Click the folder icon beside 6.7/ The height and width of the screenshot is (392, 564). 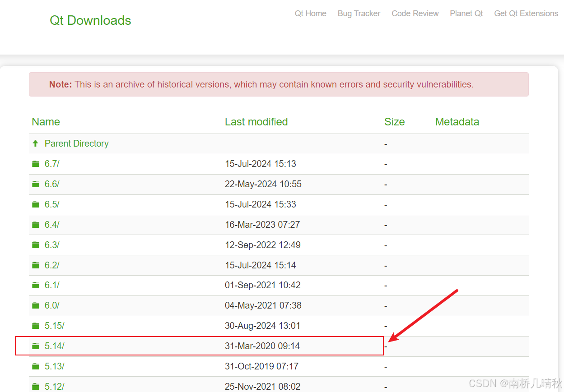pyautogui.click(x=36, y=164)
